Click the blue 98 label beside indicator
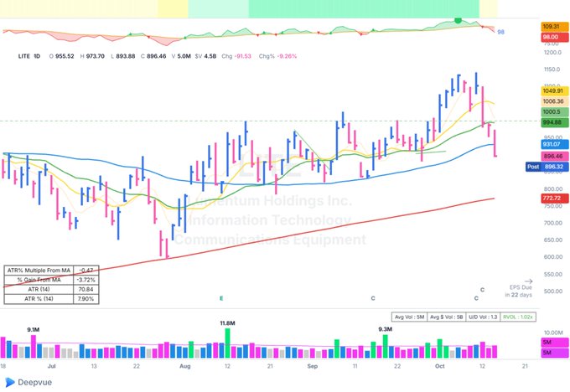Screen dimensions: 570x392 tap(500, 32)
